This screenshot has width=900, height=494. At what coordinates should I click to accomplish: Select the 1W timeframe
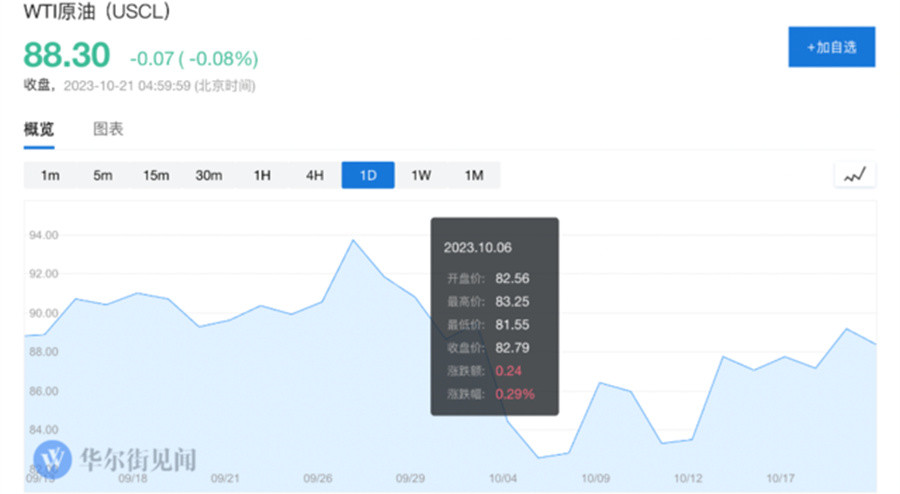click(x=421, y=175)
